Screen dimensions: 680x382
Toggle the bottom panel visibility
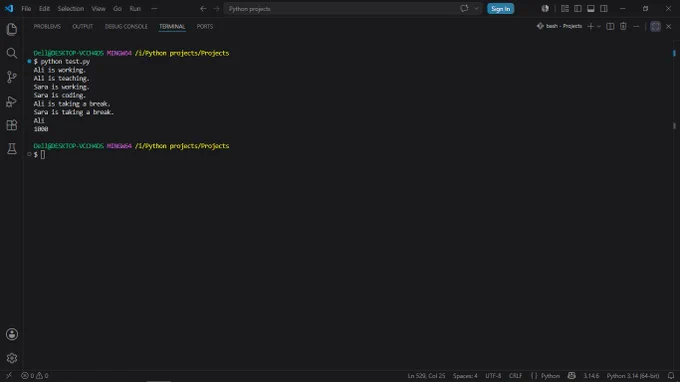(591, 9)
